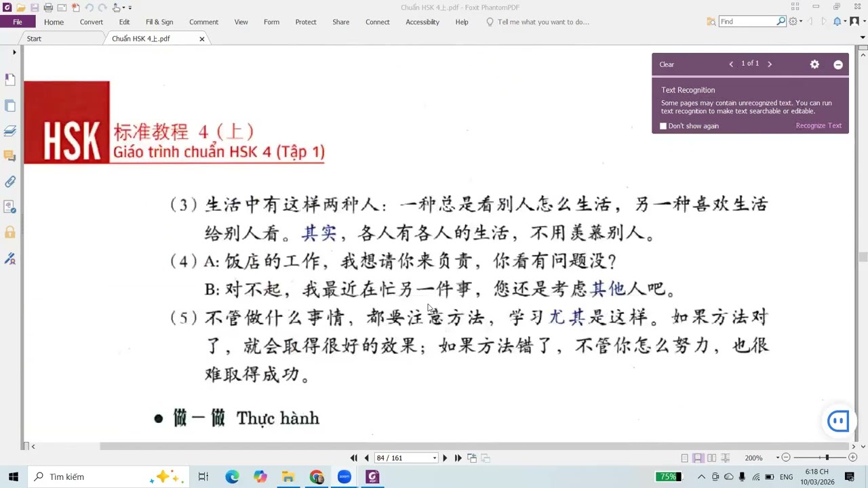Screen dimensions: 868x488
Task: Open the File menu
Action: 18,22
